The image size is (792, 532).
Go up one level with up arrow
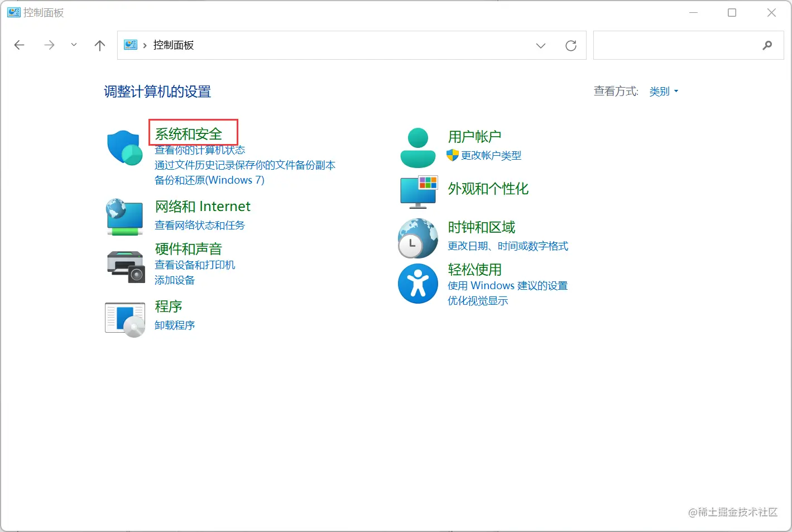click(x=100, y=45)
